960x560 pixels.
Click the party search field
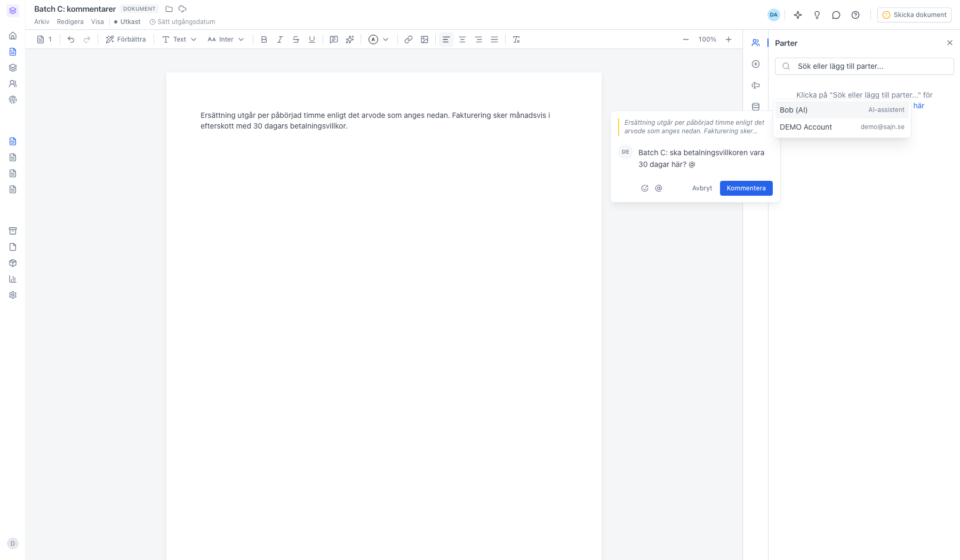click(x=865, y=66)
